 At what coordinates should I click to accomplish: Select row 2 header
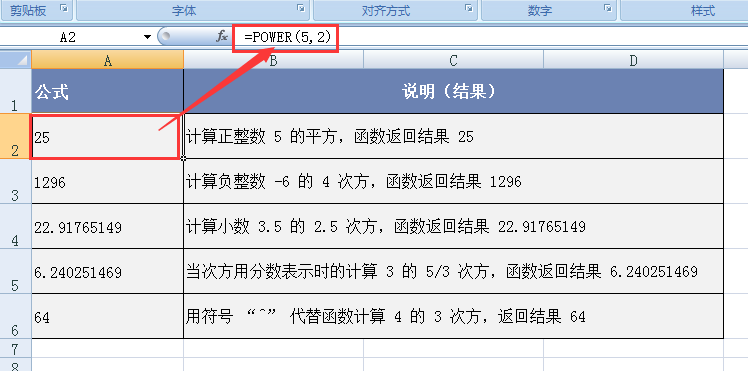pyautogui.click(x=15, y=136)
